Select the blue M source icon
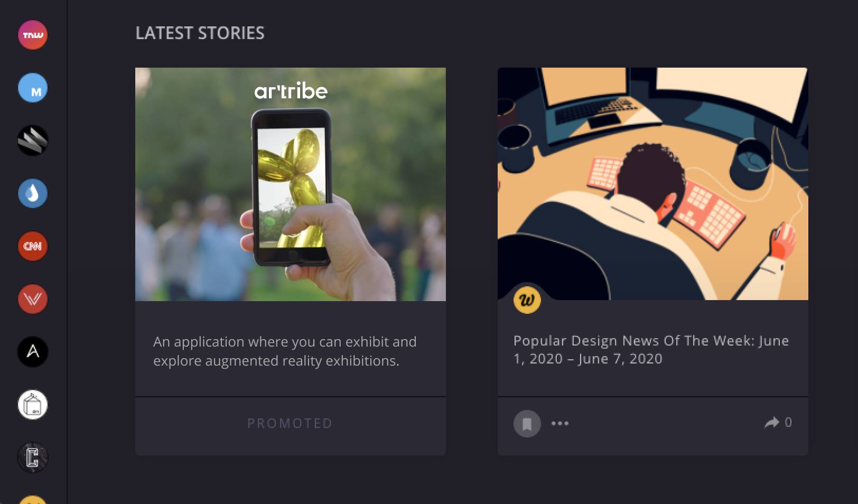 pos(33,88)
